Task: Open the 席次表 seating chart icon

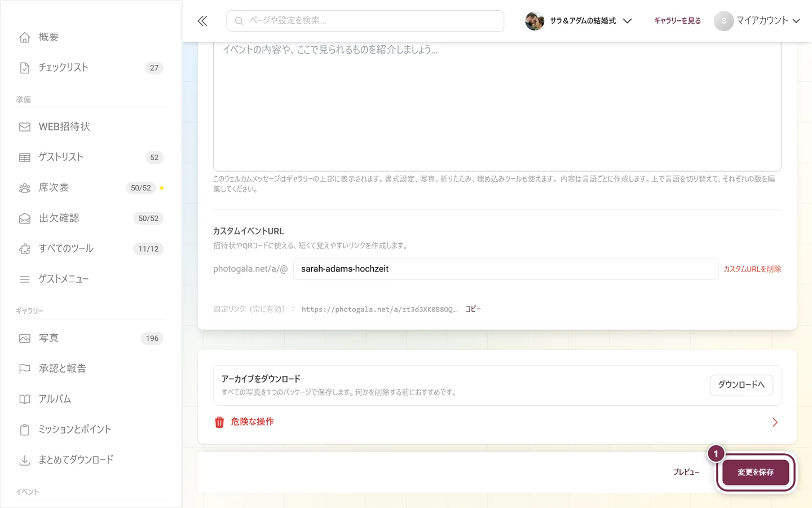Action: 25,188
